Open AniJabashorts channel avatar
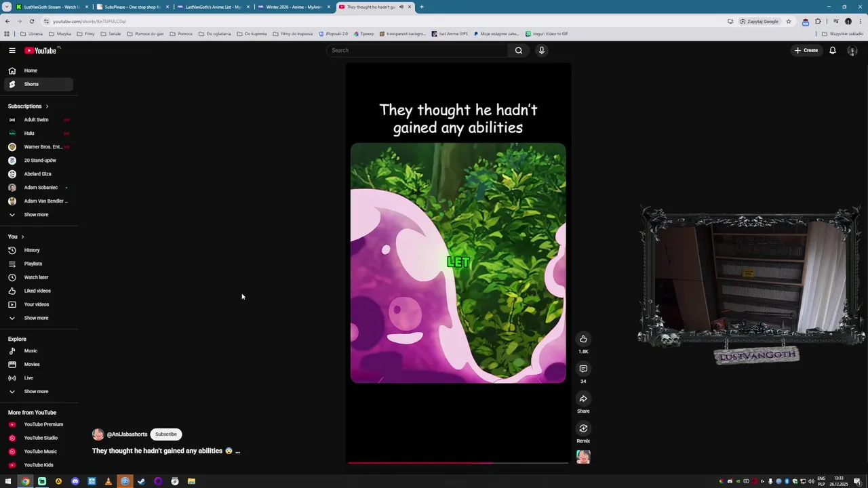The image size is (868, 488). tap(98, 434)
